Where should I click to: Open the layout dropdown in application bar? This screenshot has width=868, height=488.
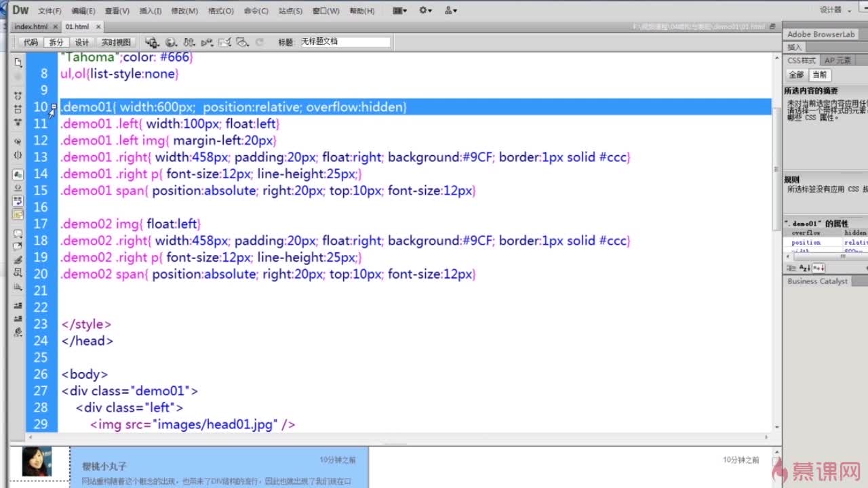coord(400,10)
